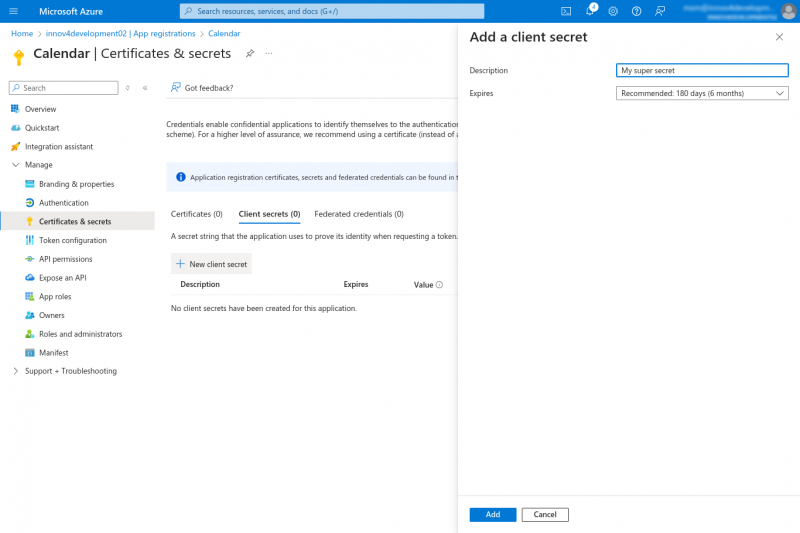Open top bar feedback icon
This screenshot has width=800, height=533.
(x=660, y=11)
